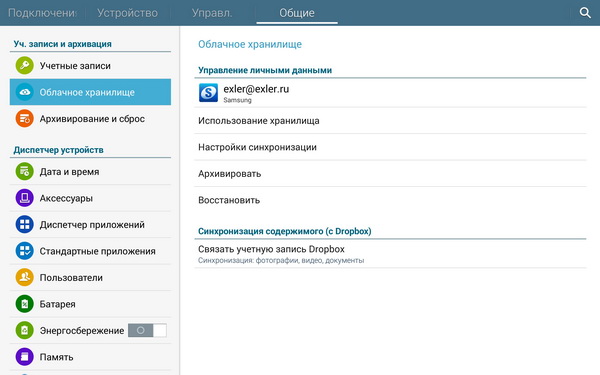Open the search magnifier icon
Screen dimensions: 600x375
(x=585, y=13)
